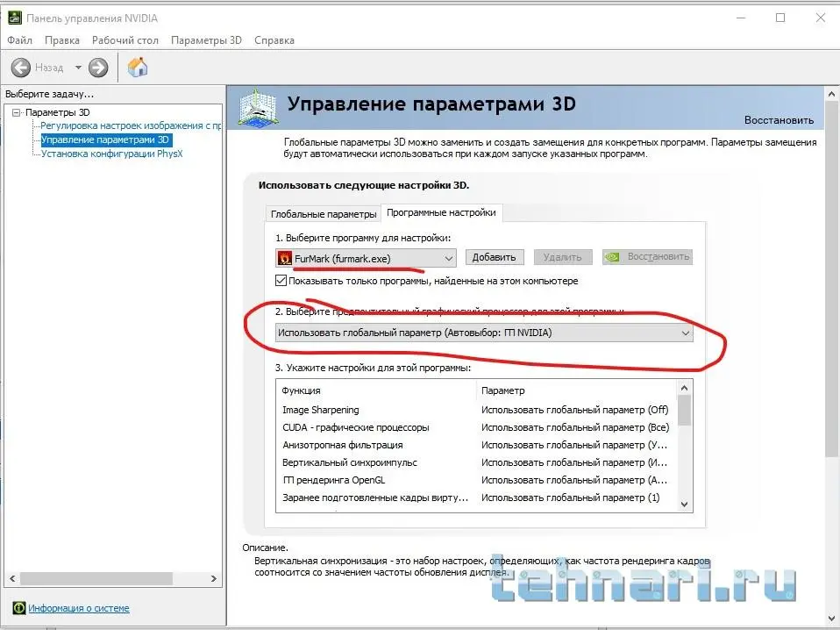Select the Image Sharpening setting row
Screen dimensions: 840x630
[476, 410]
